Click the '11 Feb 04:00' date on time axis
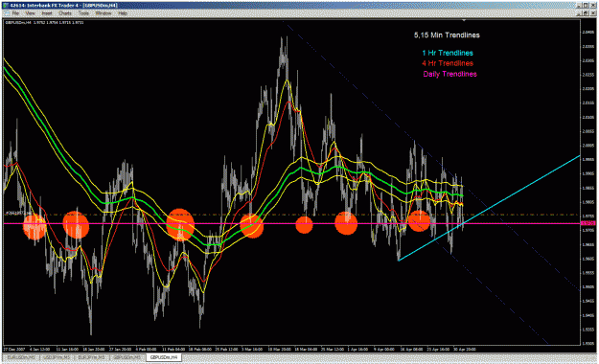Image resolution: width=599 pixels, height=364 pixels. 173,349
